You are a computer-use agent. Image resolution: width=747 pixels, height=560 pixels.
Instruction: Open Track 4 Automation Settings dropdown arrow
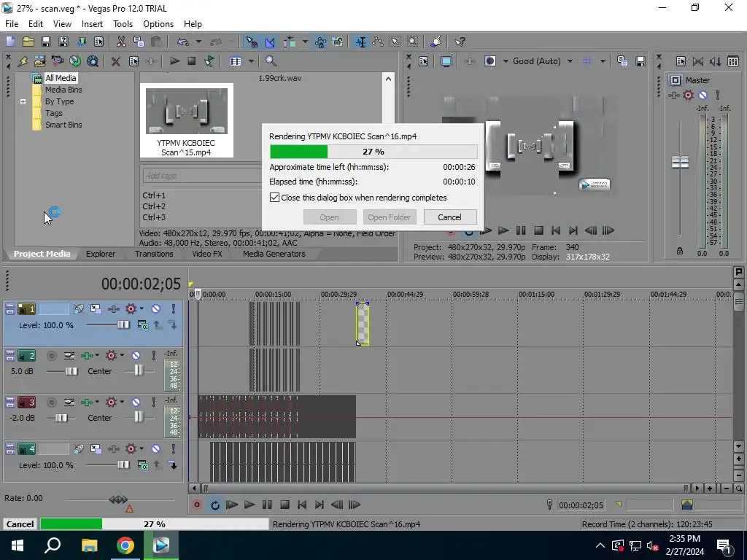coord(142,448)
